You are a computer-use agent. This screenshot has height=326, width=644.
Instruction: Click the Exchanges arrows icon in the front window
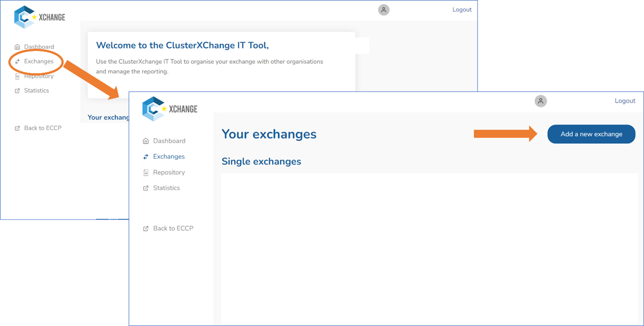tap(146, 157)
